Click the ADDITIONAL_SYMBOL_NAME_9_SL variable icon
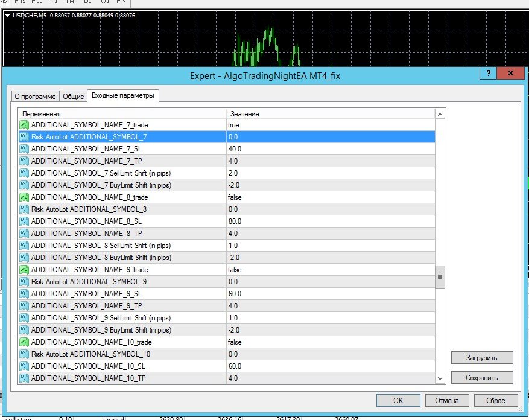529x420 pixels. pyautogui.click(x=24, y=294)
